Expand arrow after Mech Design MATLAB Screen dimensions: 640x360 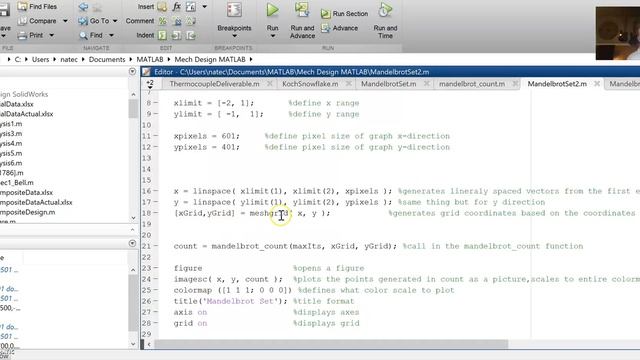coord(251,60)
